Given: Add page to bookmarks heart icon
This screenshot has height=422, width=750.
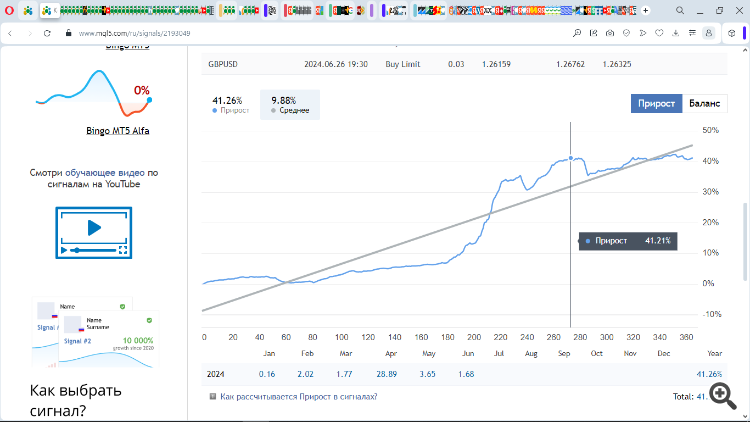Looking at the screenshot, I should click(x=659, y=33).
